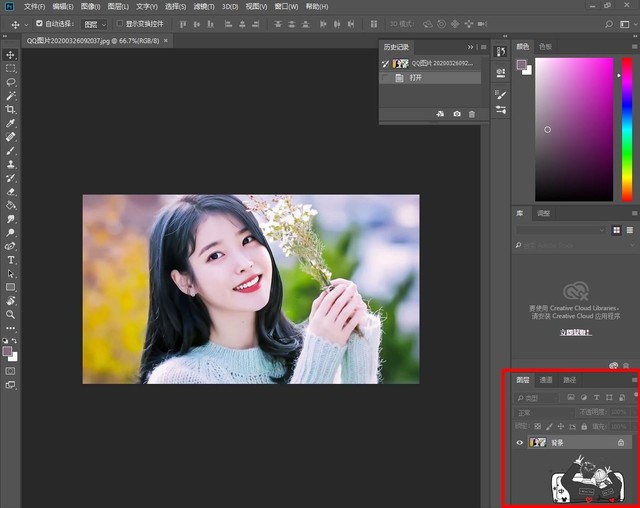
Task: Click the camera snapshot icon in History panel
Action: (457, 115)
